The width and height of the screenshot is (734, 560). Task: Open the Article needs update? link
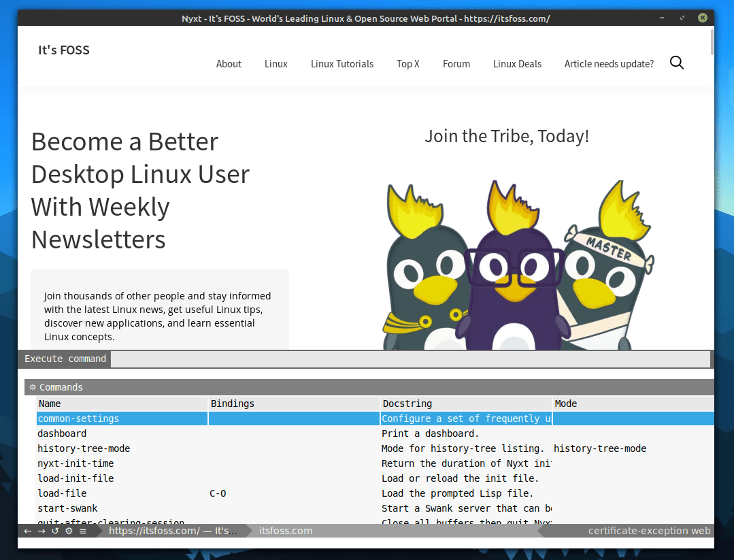tap(609, 63)
